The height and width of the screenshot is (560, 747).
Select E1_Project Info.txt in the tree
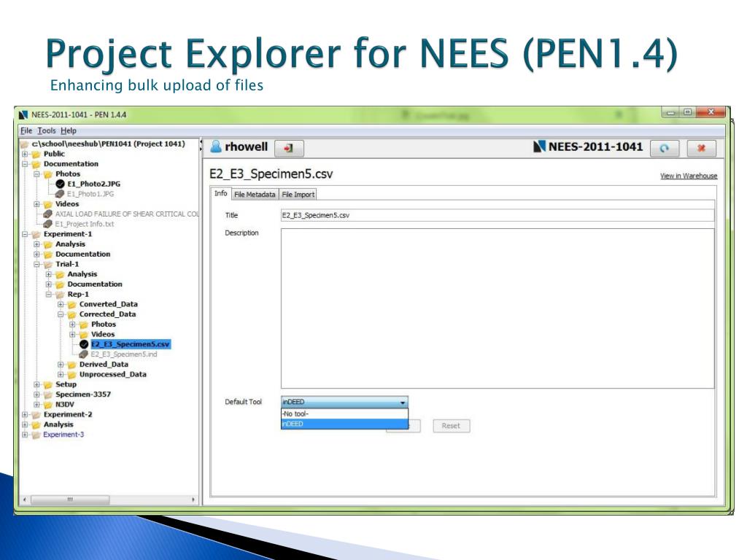(85, 224)
